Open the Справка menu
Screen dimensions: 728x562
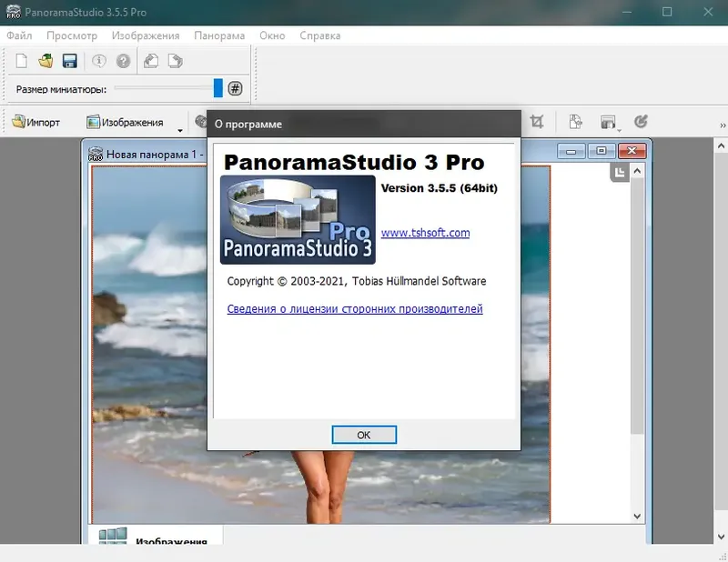319,35
